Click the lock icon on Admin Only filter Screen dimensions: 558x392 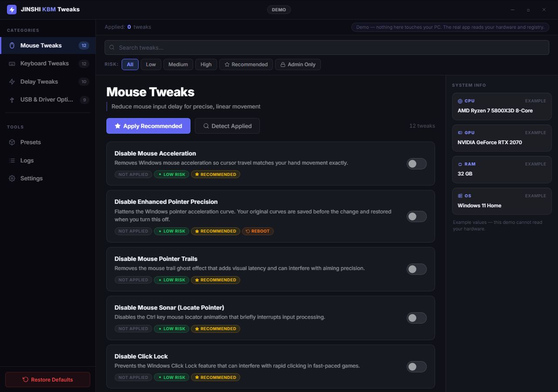pos(283,64)
